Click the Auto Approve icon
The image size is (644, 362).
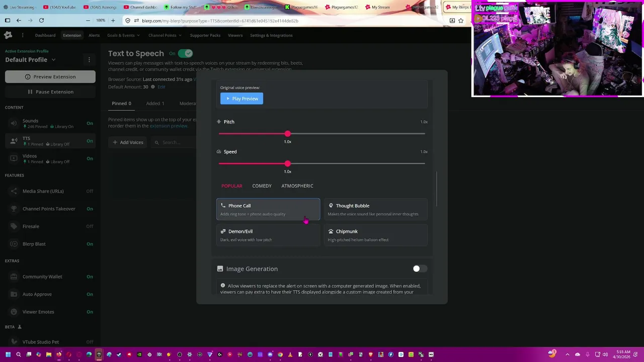(x=14, y=294)
